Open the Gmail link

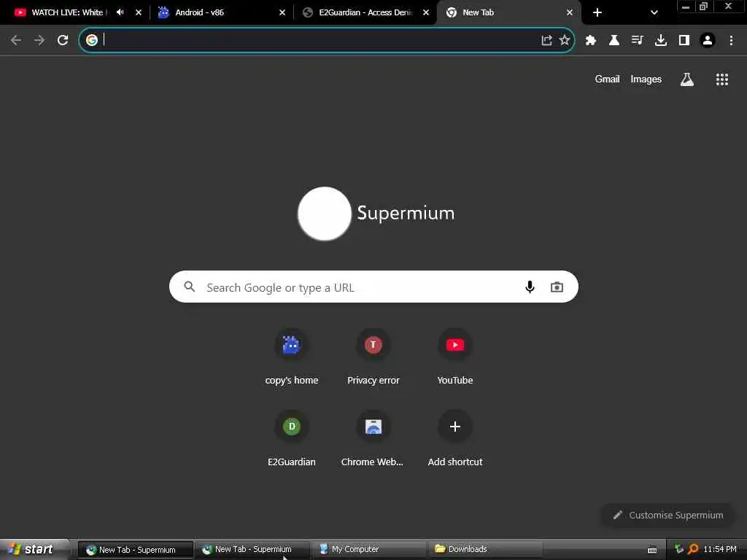click(x=607, y=79)
